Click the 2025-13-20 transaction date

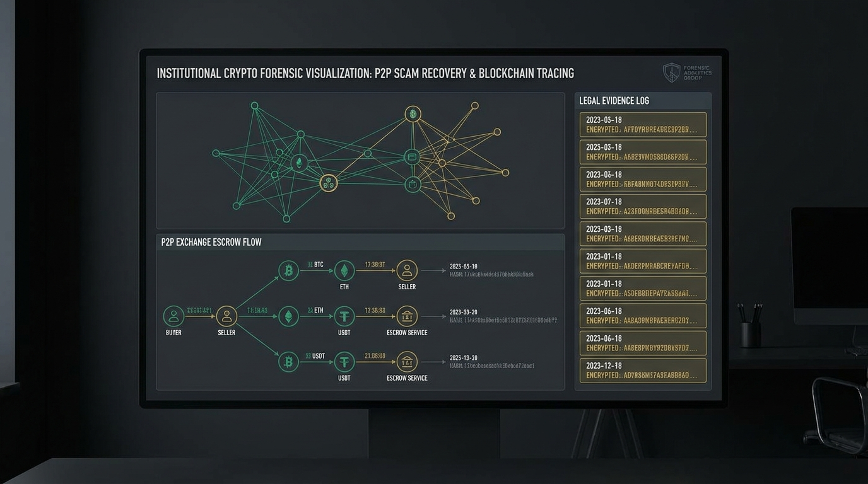pyautogui.click(x=464, y=358)
